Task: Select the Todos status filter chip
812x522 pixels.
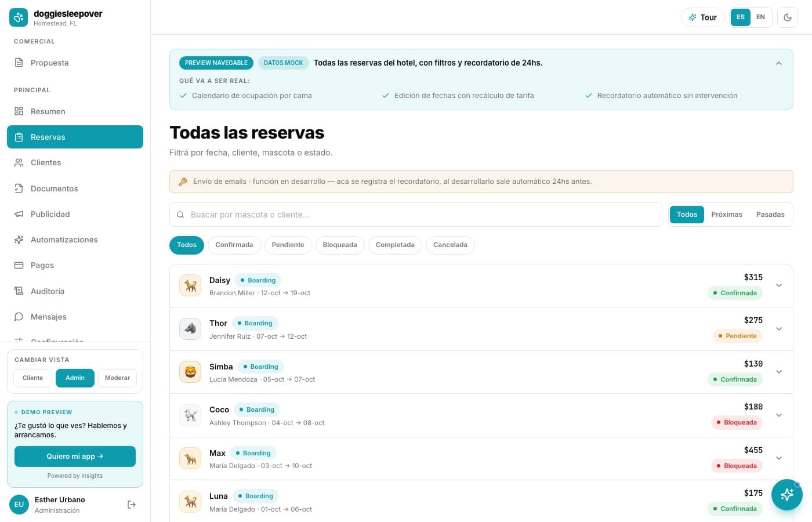Action: coord(187,245)
